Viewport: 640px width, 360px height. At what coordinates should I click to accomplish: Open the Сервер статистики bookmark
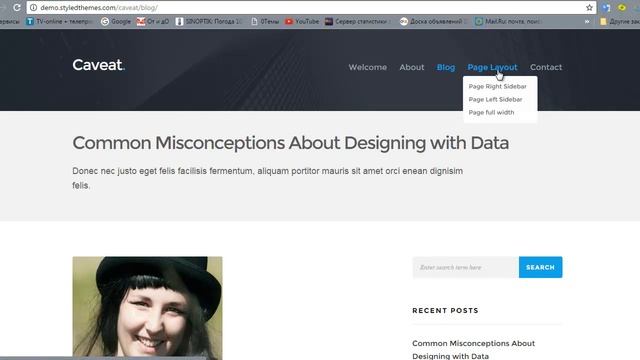click(x=357, y=21)
